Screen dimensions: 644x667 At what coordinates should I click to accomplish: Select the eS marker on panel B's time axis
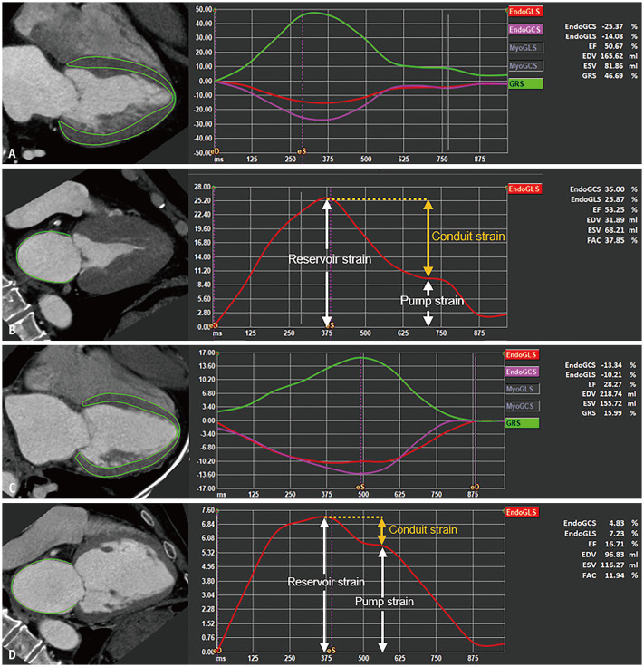331,324
